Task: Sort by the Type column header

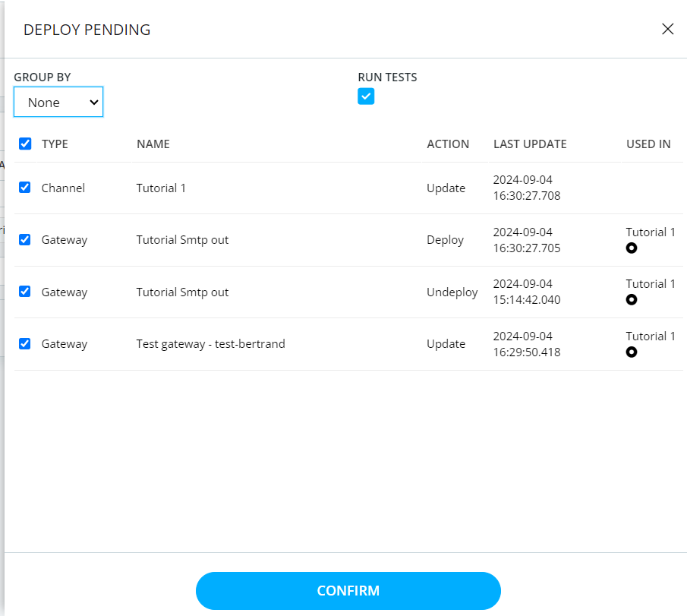Action: pyautogui.click(x=55, y=144)
